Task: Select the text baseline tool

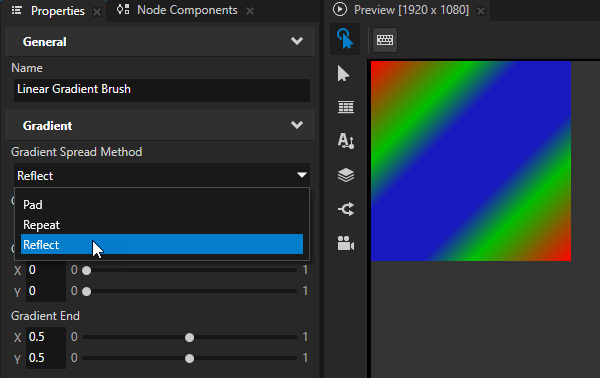Action: tap(346, 141)
